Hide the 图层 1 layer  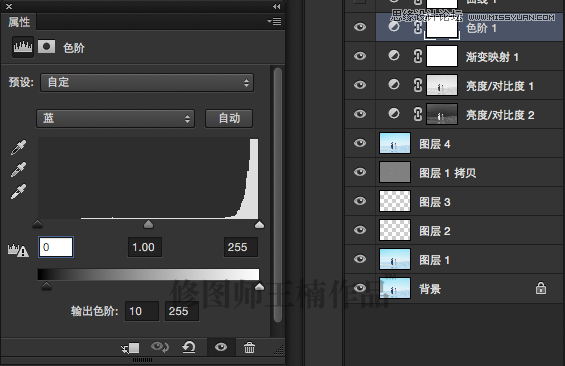tap(360, 259)
